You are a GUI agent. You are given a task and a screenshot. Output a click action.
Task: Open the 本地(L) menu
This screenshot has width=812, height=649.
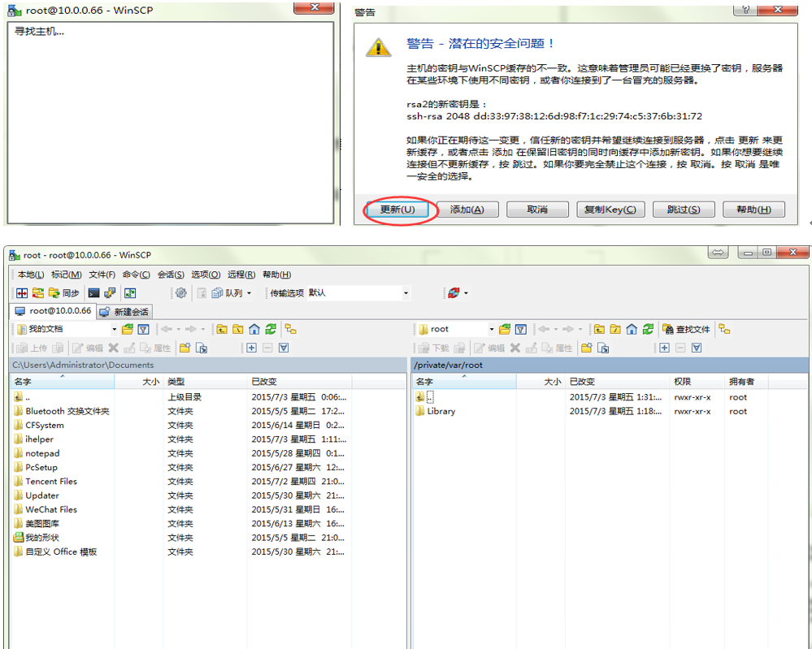[31, 275]
